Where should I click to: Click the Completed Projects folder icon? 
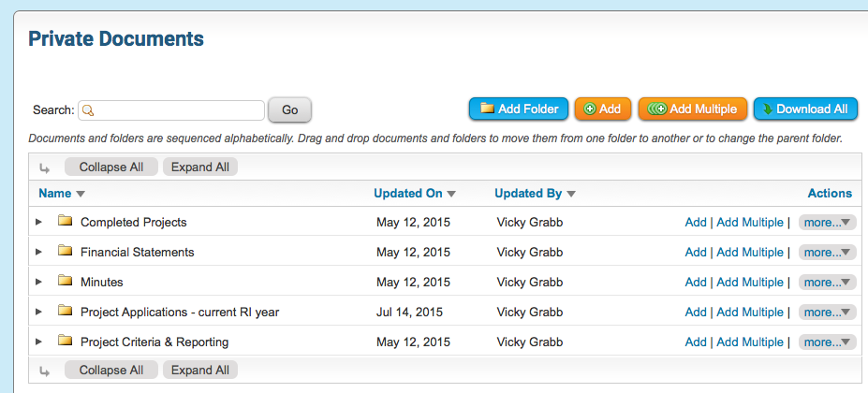[x=65, y=222]
